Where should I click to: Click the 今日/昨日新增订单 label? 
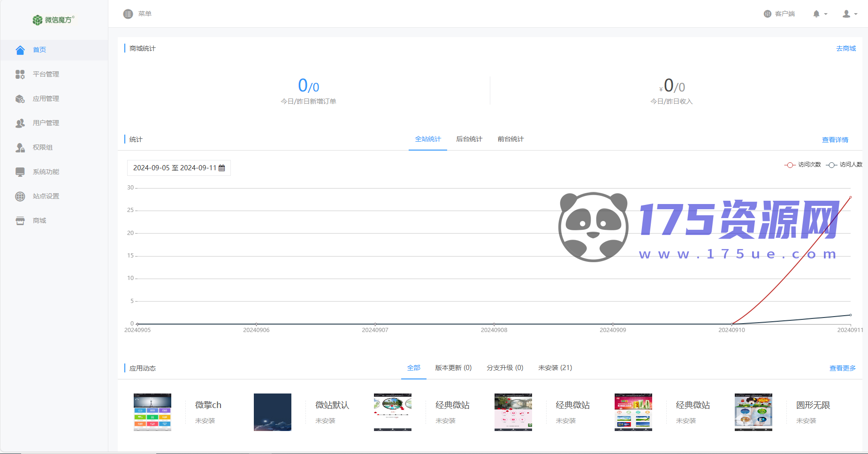308,101
